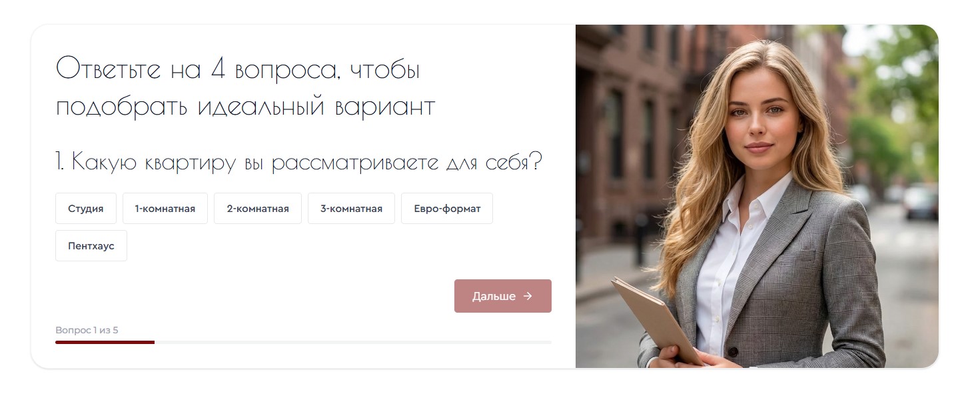Choose the 1-комнатная option

[165, 209]
